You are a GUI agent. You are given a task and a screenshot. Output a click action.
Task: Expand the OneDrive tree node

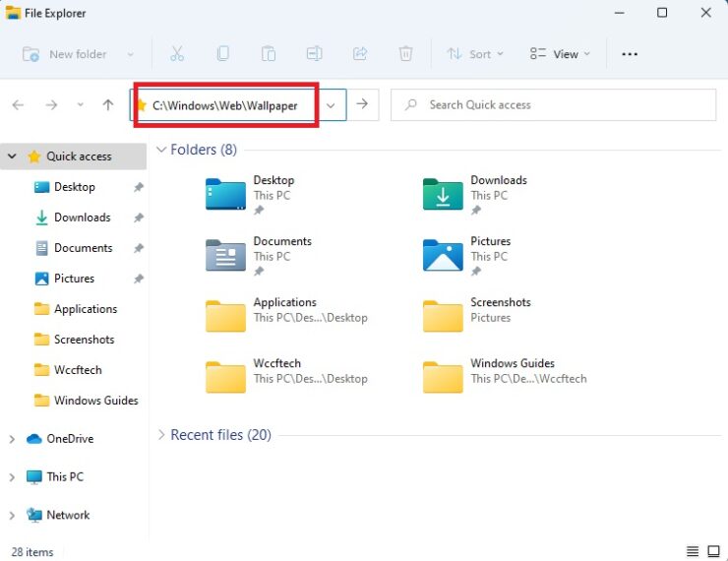click(12, 439)
